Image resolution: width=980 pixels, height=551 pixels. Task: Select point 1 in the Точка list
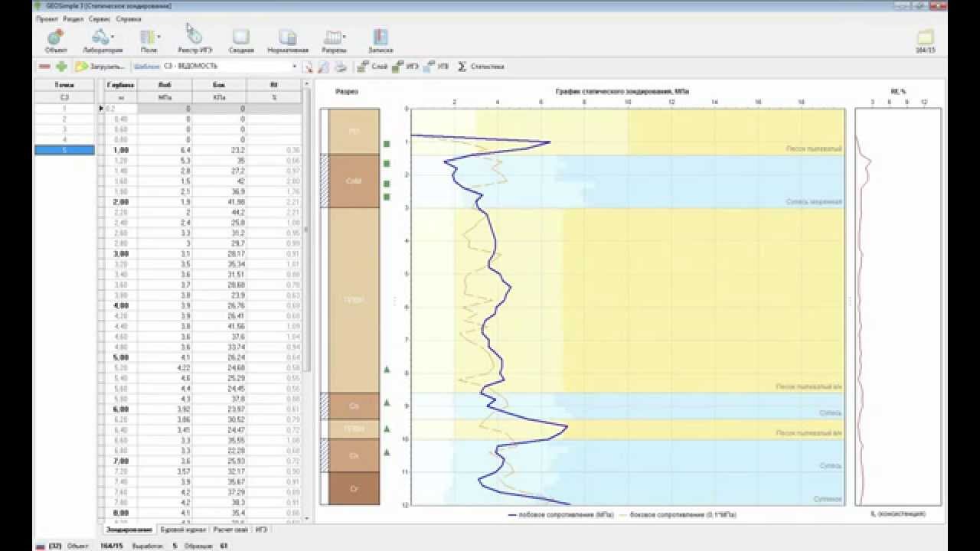click(x=64, y=109)
